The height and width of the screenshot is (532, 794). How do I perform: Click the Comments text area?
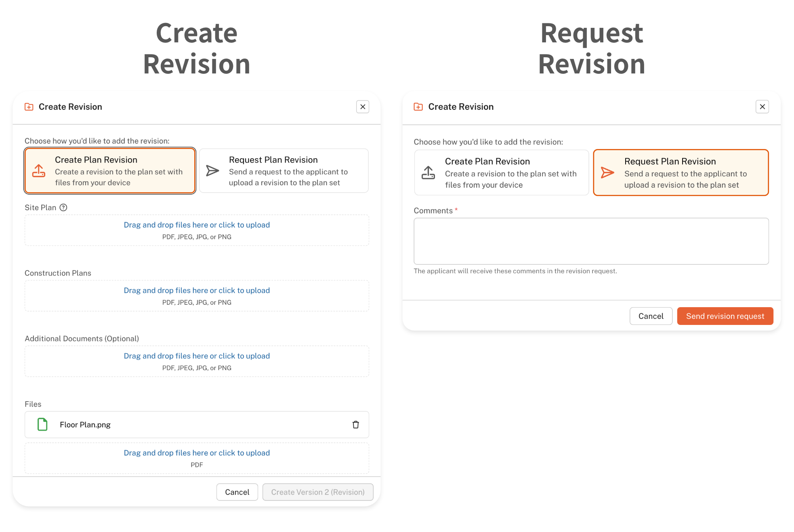click(x=591, y=241)
